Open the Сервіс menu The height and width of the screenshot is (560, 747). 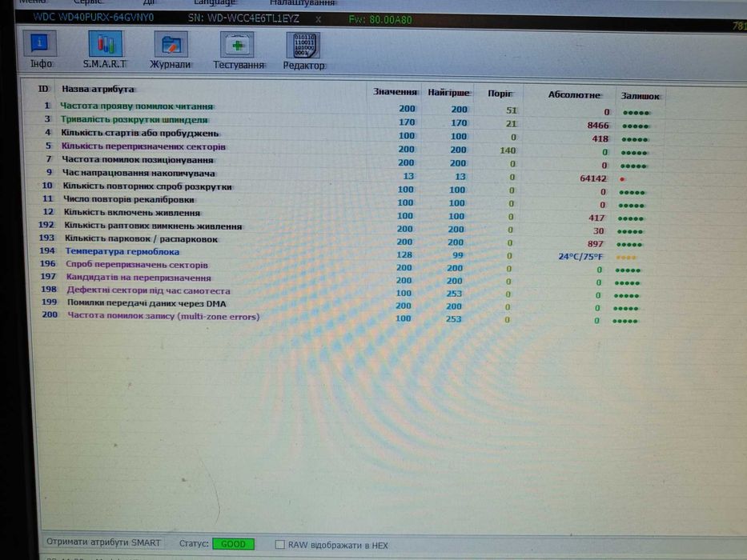click(87, 2)
